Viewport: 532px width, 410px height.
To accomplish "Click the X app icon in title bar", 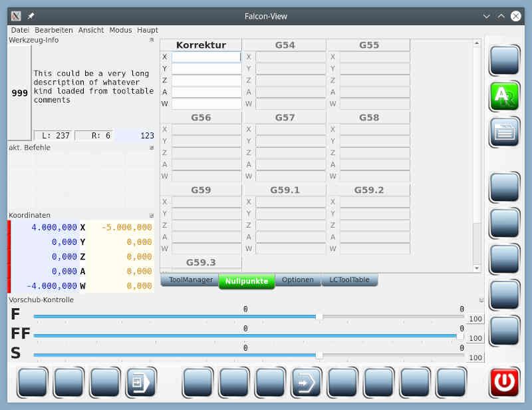I will coord(17,16).
